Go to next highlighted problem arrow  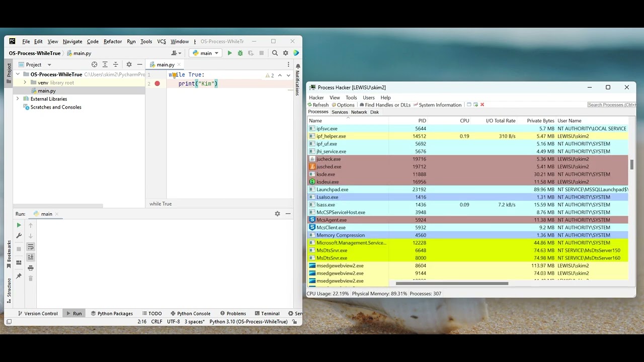pyautogui.click(x=288, y=75)
